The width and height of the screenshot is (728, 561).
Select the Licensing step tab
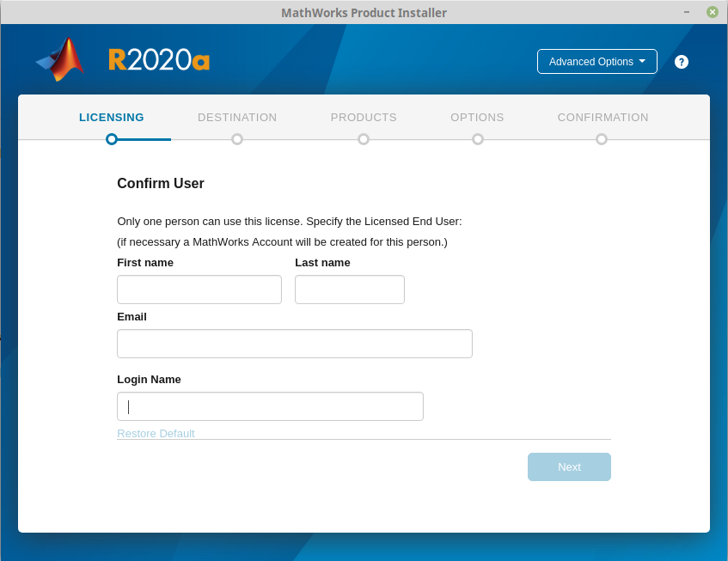point(112,118)
